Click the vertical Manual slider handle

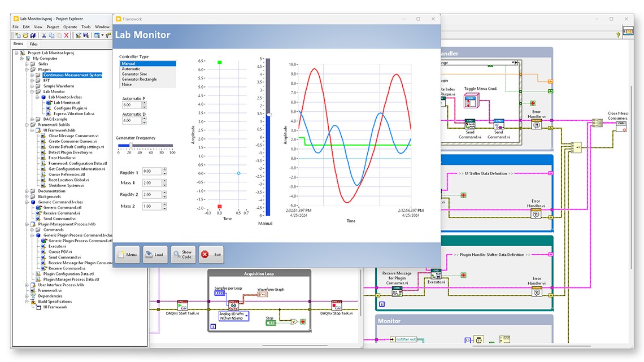point(269,115)
